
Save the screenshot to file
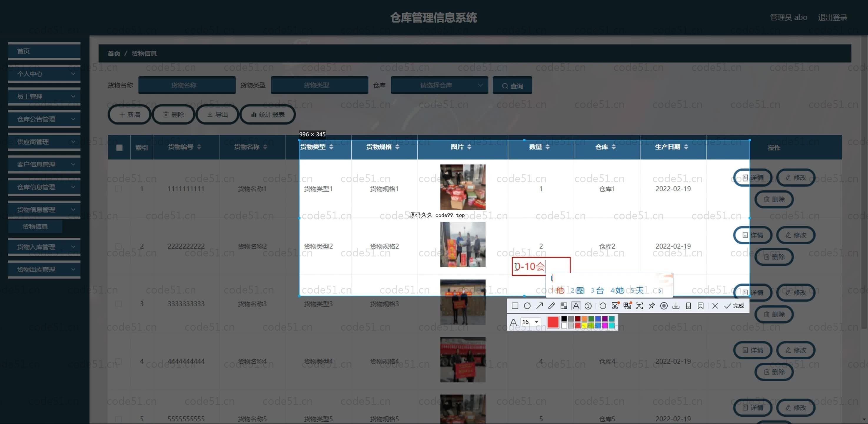point(676,306)
